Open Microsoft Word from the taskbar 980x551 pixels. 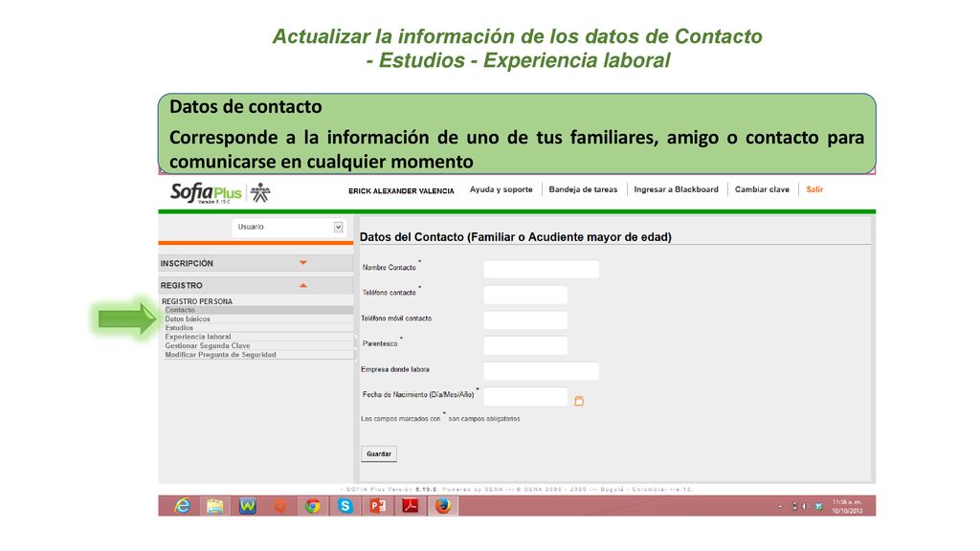(x=248, y=506)
